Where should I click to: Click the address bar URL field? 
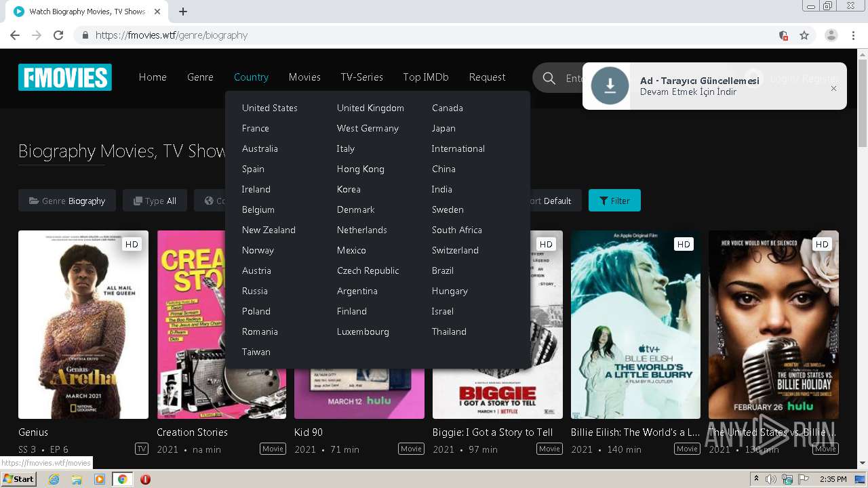pos(434,35)
